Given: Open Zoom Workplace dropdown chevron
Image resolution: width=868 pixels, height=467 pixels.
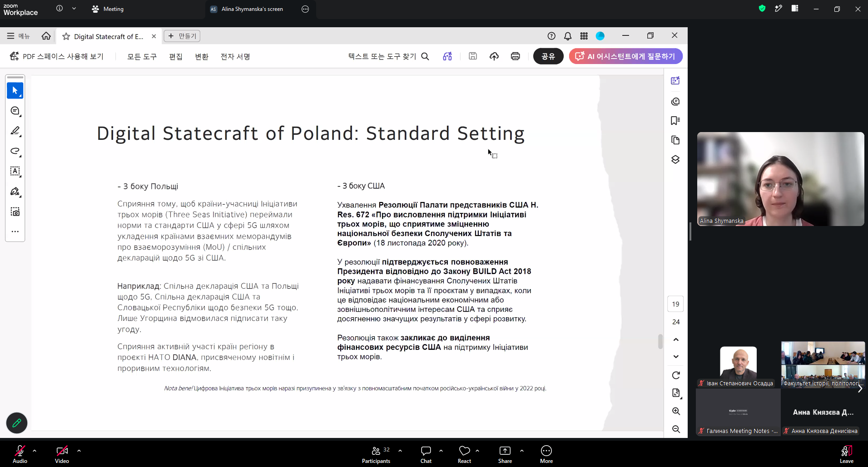Looking at the screenshot, I should (x=74, y=9).
